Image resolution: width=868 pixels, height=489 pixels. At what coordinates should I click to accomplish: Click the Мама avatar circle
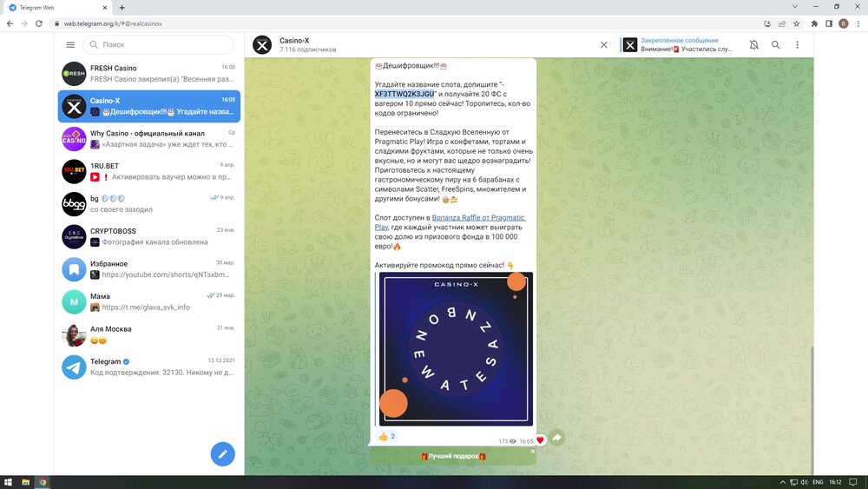(74, 301)
